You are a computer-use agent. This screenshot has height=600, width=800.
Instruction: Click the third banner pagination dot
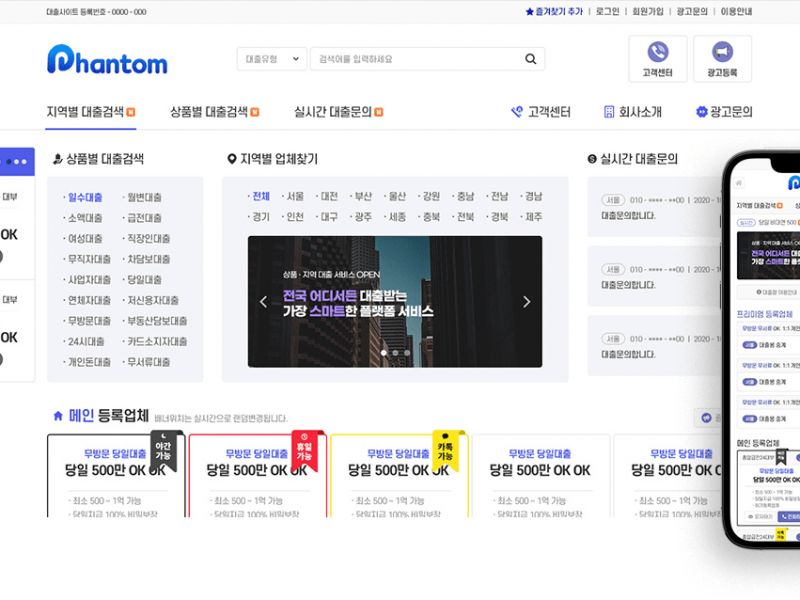coord(407,353)
